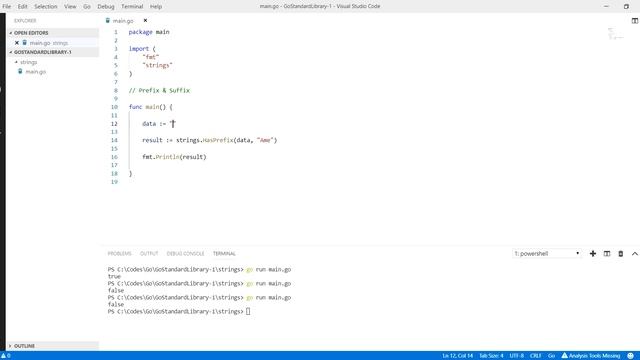Open the powershell terminal selector dropdown
Screen dimensions: 640x360
pyautogui.click(x=547, y=253)
